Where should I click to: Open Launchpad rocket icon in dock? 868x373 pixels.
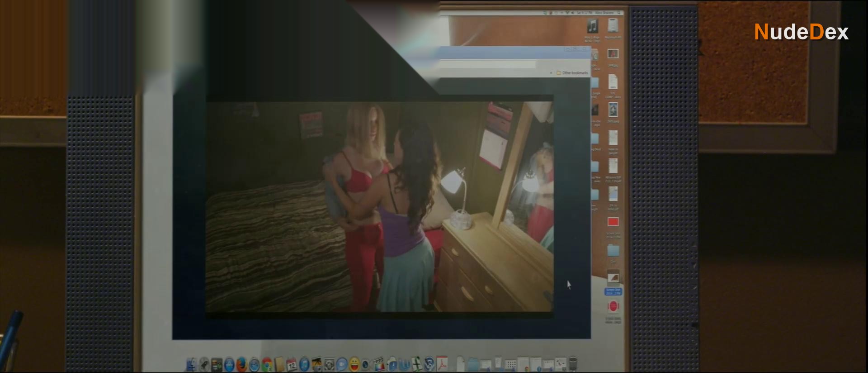pyautogui.click(x=204, y=364)
